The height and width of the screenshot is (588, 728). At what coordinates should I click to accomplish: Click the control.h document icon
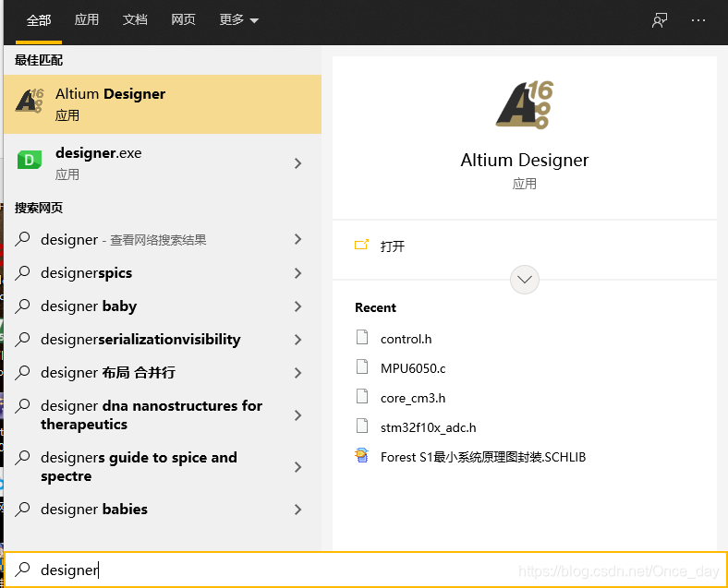(x=362, y=337)
